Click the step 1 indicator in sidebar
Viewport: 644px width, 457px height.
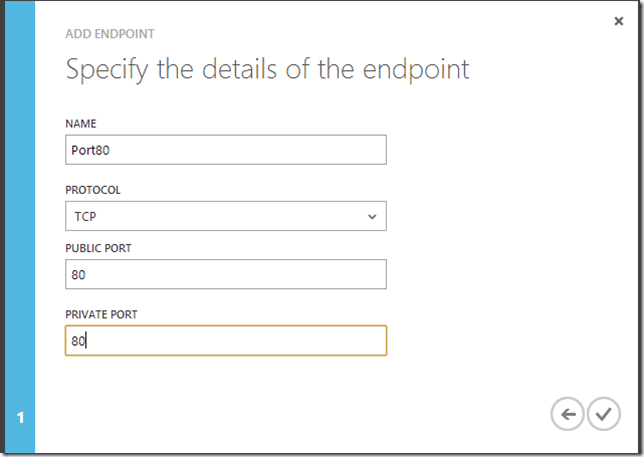pyautogui.click(x=20, y=418)
